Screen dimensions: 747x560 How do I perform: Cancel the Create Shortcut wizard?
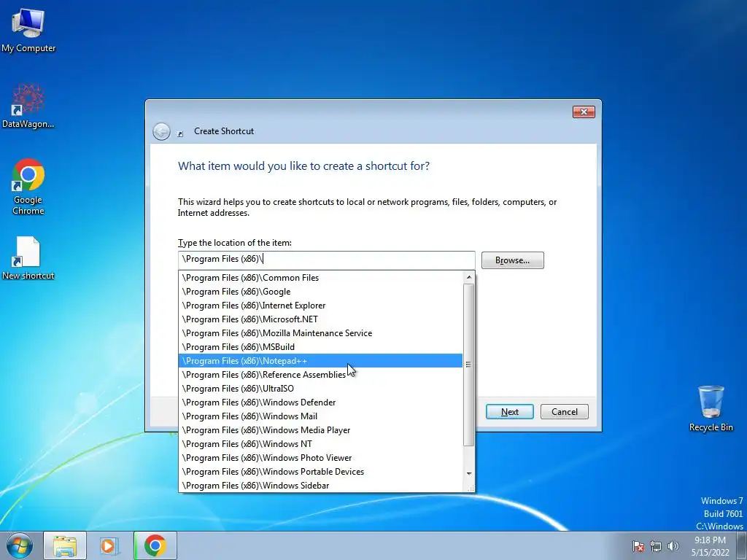point(565,412)
